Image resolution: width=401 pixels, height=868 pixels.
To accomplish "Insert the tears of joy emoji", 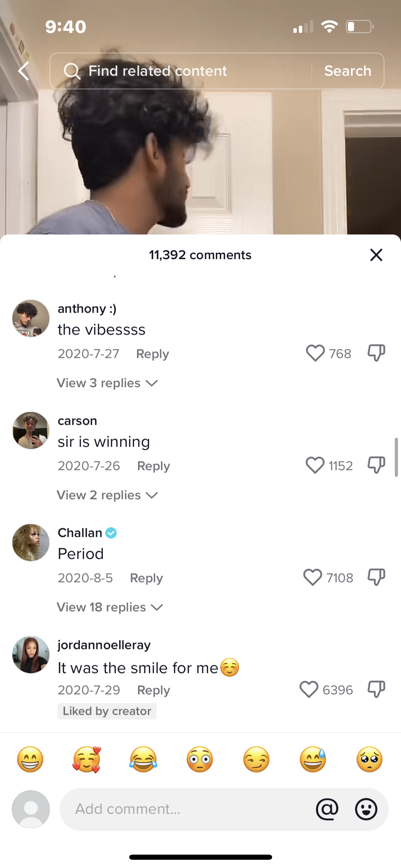I will pyautogui.click(x=143, y=759).
